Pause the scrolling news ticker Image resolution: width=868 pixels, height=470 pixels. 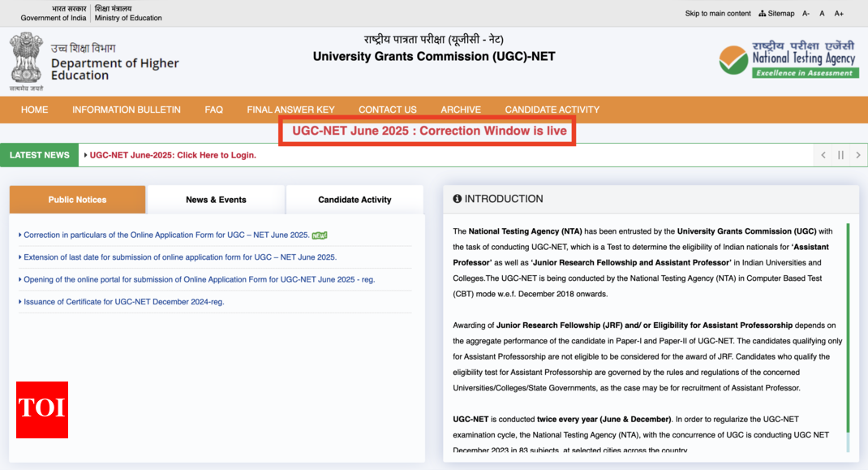[841, 154]
